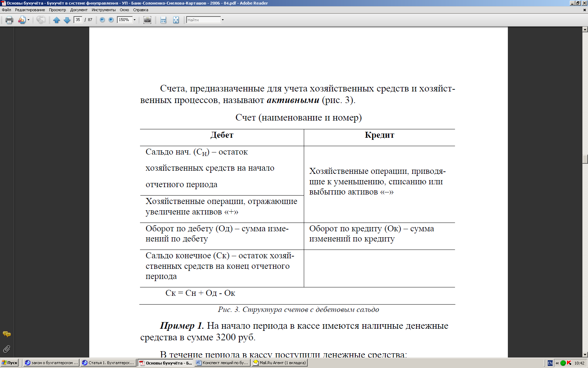Open the Найти search options dropdown

pyautogui.click(x=223, y=20)
